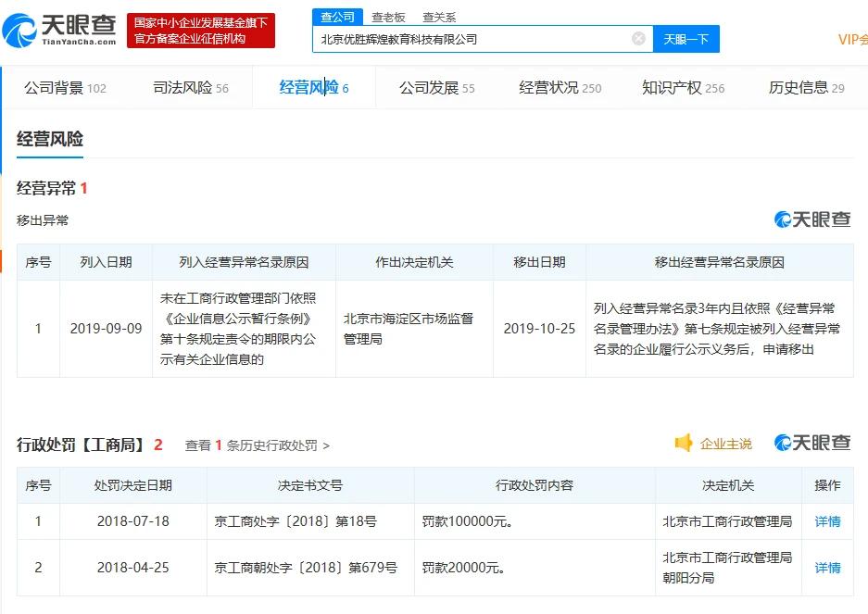The width and height of the screenshot is (868, 614).
Task: Click the removal date 2019-10-25
Action: (539, 329)
